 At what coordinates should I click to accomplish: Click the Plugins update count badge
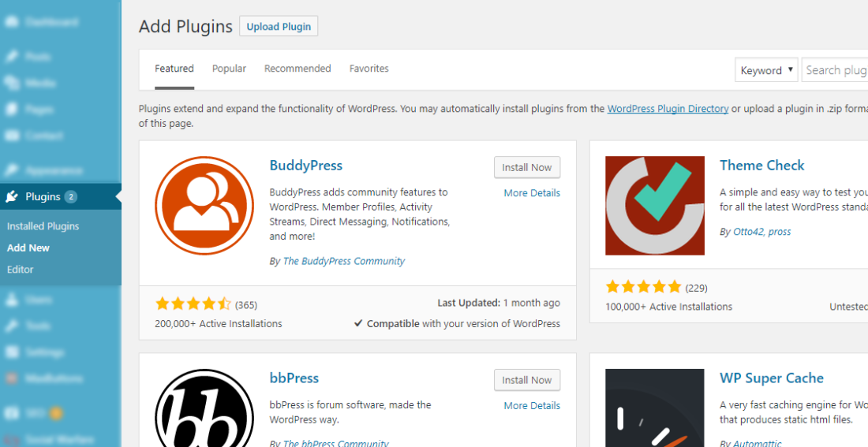tap(71, 197)
